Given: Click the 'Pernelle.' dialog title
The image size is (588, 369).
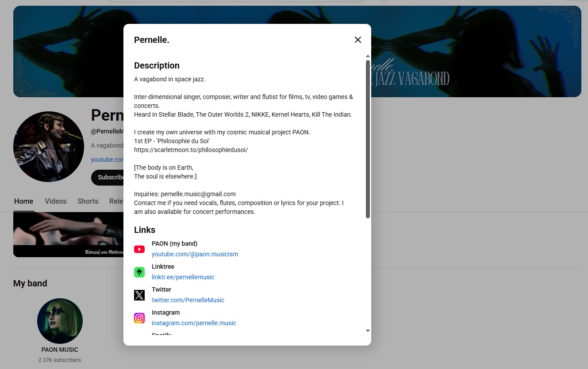Looking at the screenshot, I should [152, 40].
